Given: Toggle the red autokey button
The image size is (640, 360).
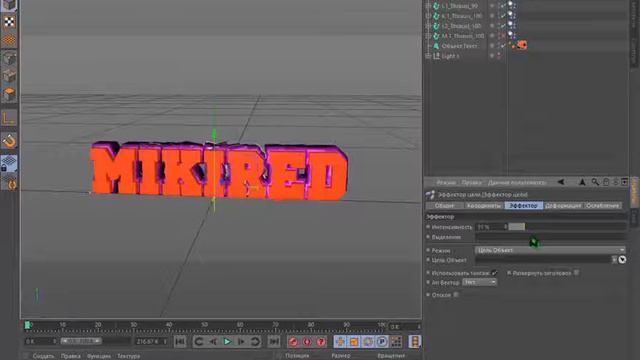Looking at the screenshot, I should [307, 341].
